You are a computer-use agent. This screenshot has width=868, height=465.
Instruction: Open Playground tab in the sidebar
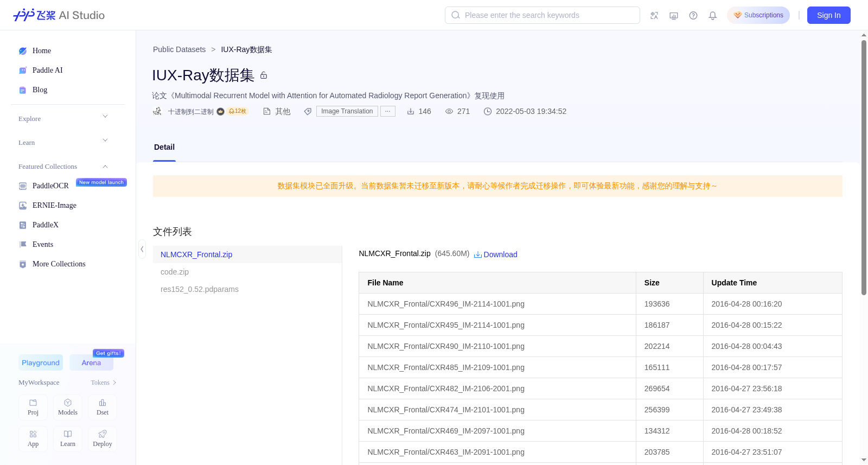click(41, 362)
